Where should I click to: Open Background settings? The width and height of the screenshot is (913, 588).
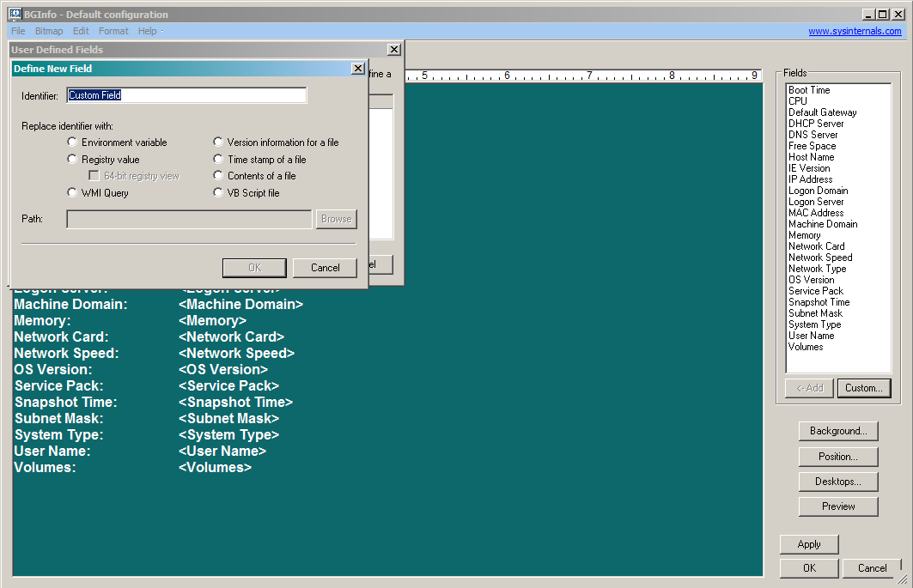837,430
